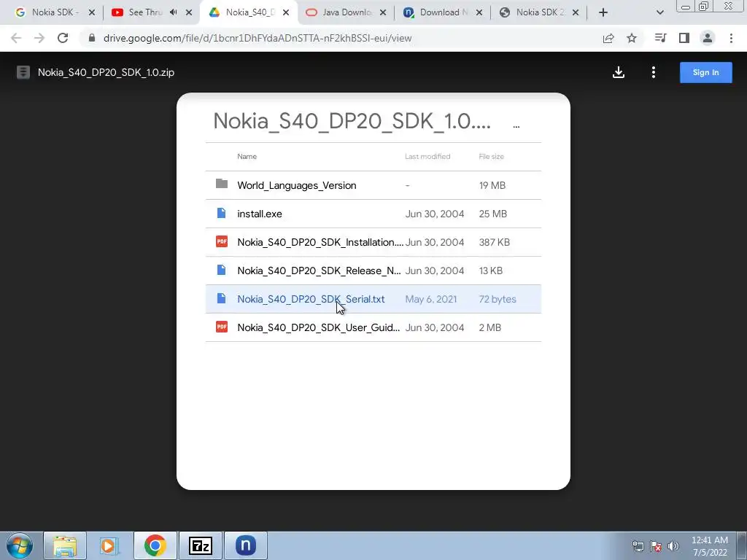Click the PDF icon of the User_Guid row

click(222, 327)
